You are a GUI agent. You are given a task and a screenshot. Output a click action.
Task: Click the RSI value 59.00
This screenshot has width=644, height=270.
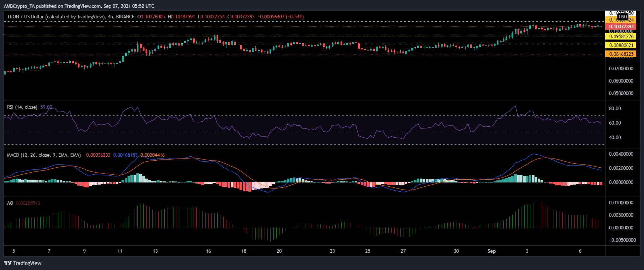tap(46, 107)
